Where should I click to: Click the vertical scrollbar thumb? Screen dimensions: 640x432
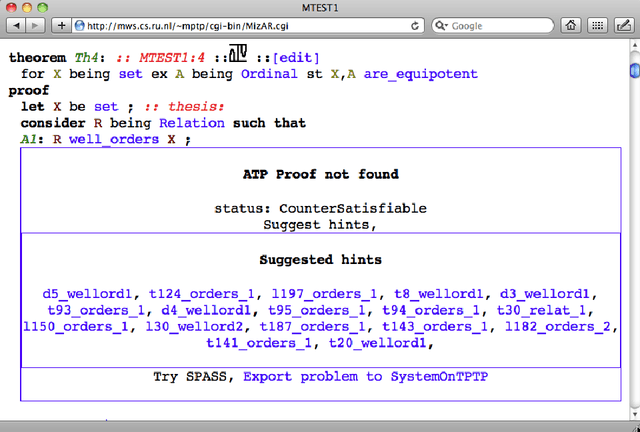pyautogui.click(x=633, y=72)
